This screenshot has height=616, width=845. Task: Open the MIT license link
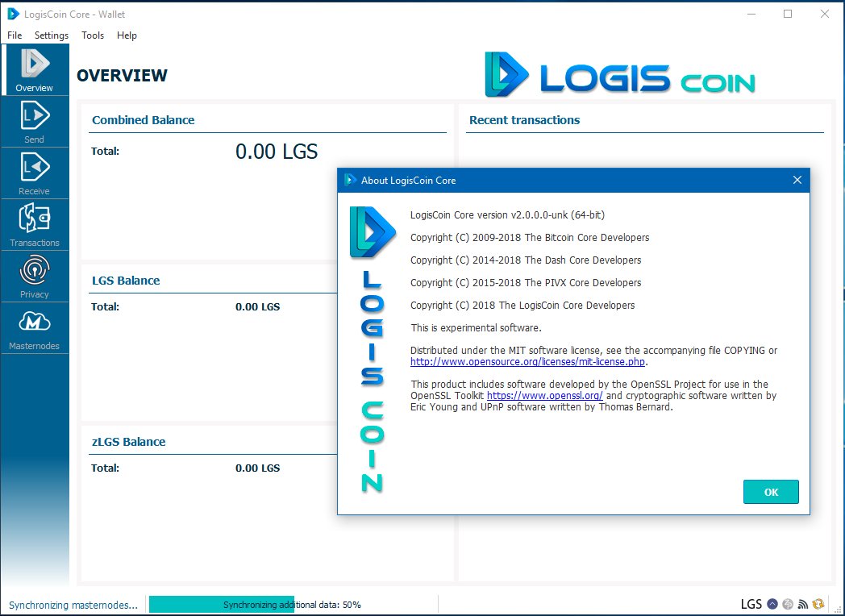[x=527, y=362]
